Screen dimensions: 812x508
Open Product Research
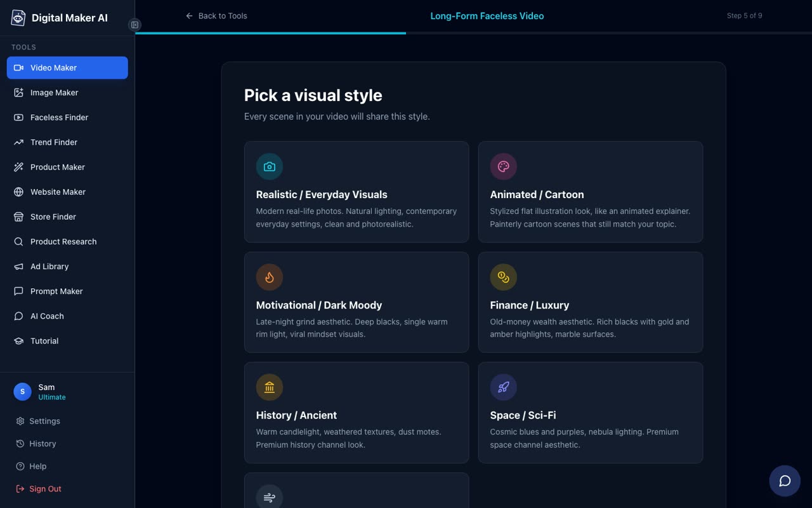pos(67,241)
